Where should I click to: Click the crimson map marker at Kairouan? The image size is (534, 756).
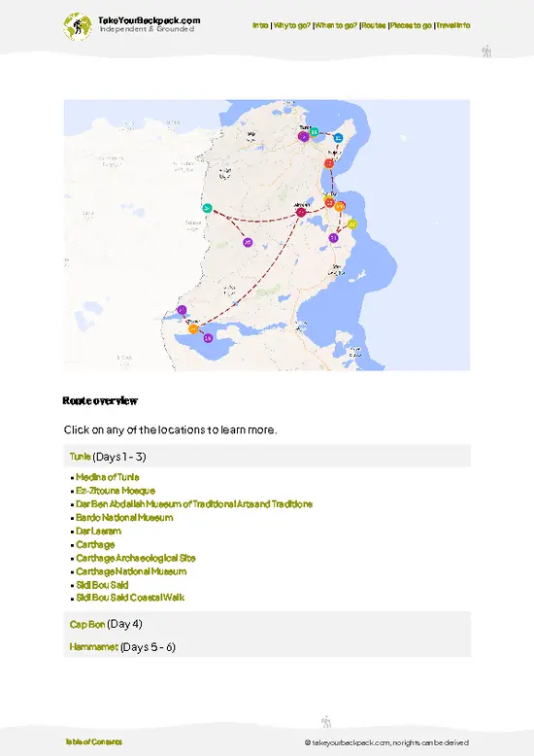click(301, 212)
